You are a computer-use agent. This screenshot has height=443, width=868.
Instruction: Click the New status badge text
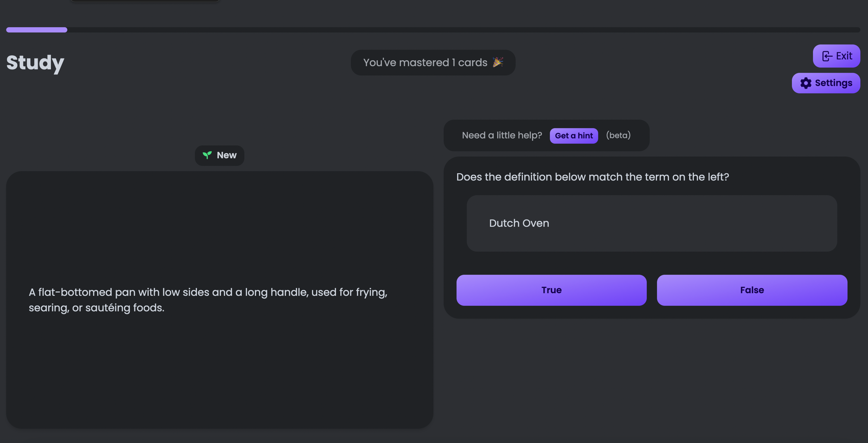point(226,155)
